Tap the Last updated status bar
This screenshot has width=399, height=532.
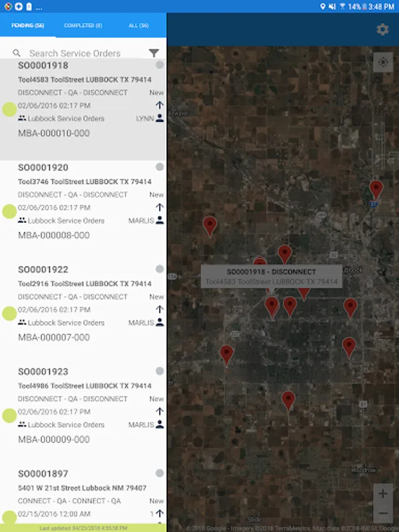(x=83, y=528)
